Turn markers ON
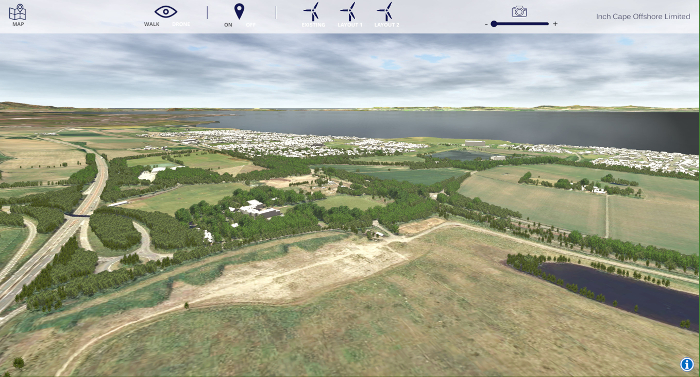The width and height of the screenshot is (700, 377). [x=228, y=25]
